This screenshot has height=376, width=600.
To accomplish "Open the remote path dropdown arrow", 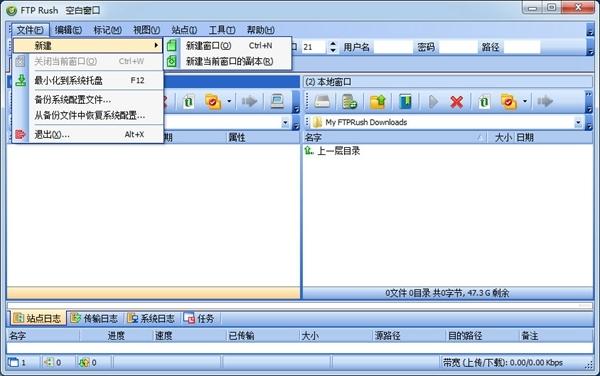I will tap(285, 123).
